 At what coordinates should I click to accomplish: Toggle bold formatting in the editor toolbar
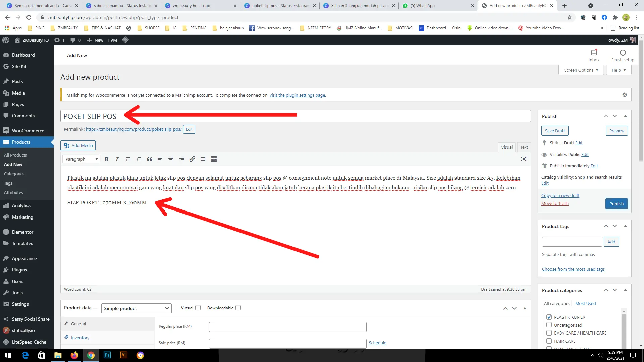[x=106, y=159]
